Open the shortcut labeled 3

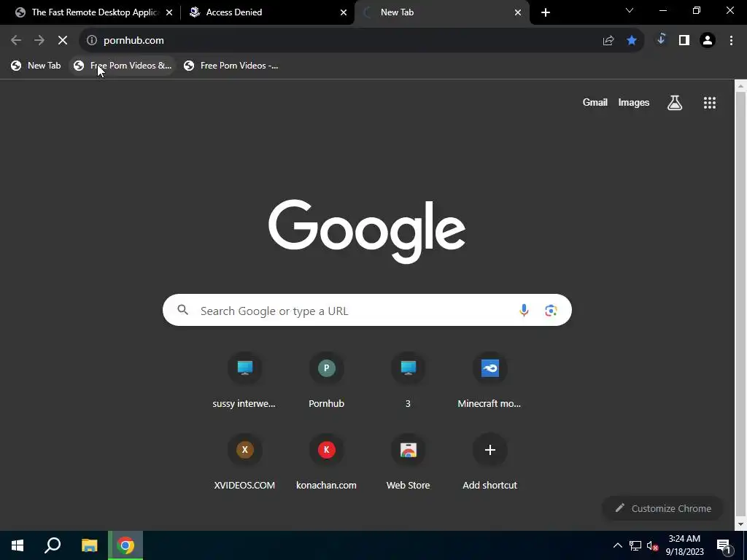pyautogui.click(x=408, y=380)
